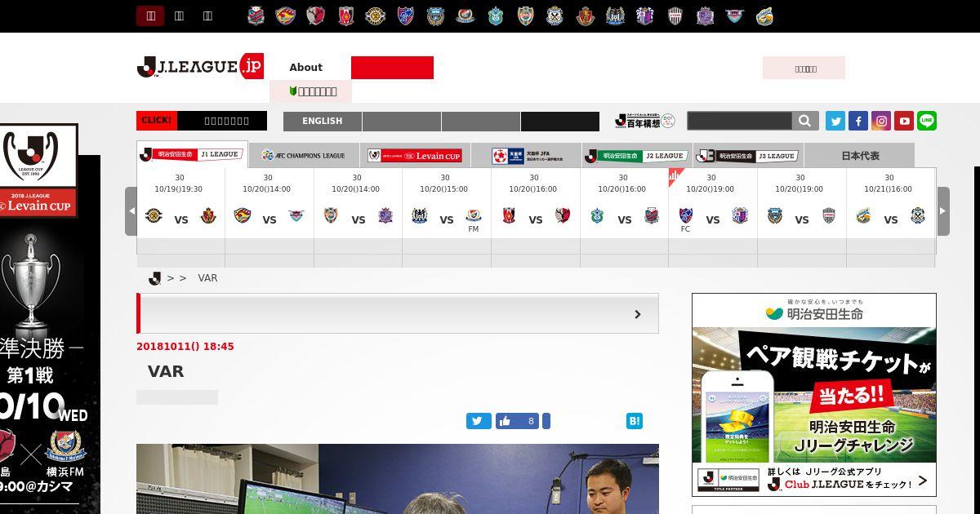The width and height of the screenshot is (980, 514).
Task: Open Vissel Kobe club crest in top bar
Action: (675, 16)
